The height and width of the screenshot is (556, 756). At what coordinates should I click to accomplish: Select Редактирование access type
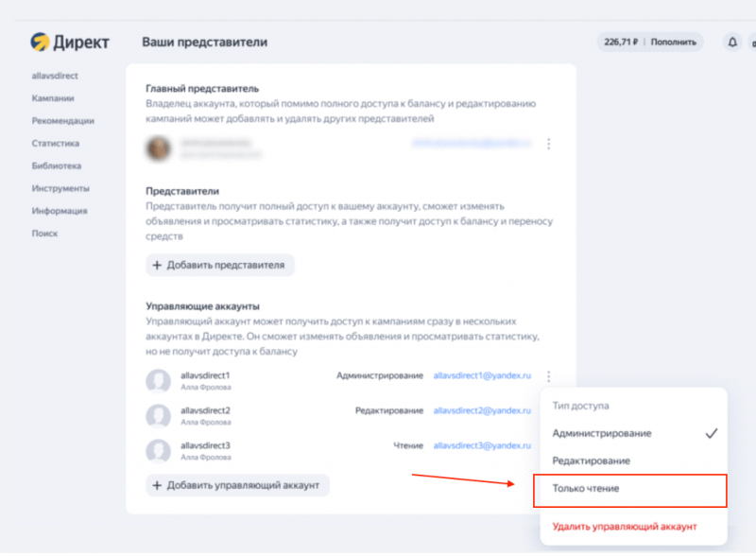pos(590,460)
